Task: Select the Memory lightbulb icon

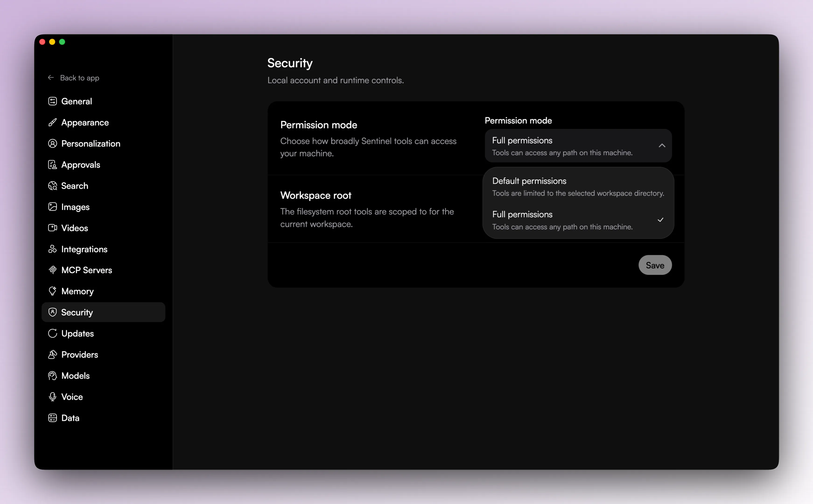Action: tap(53, 291)
